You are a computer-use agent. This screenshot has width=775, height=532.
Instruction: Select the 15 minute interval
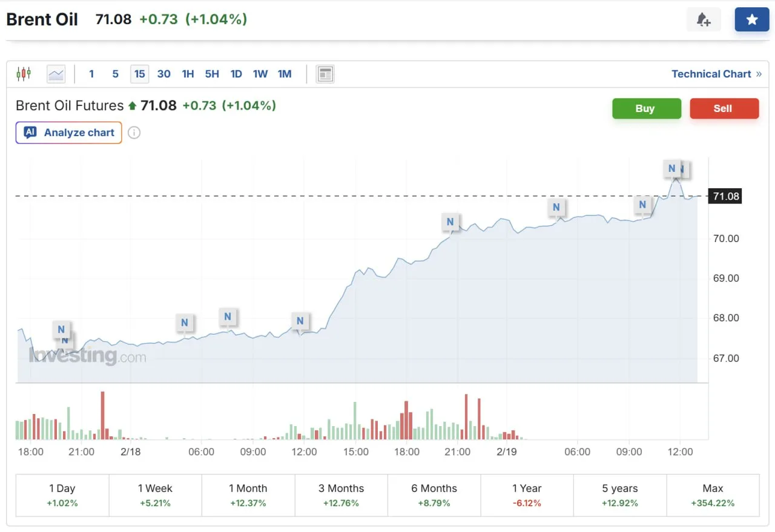pyautogui.click(x=139, y=74)
